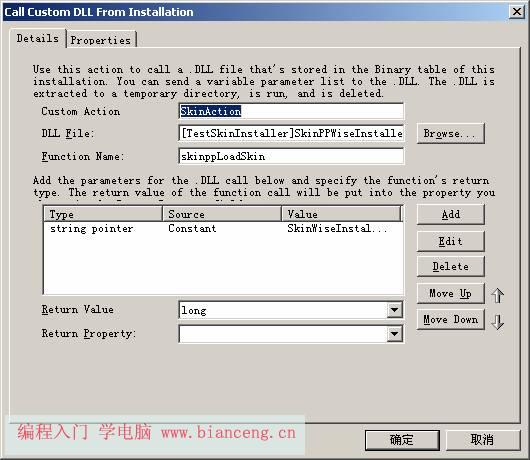530x460 pixels.
Task: Click the Value column header
Action: [341, 214]
